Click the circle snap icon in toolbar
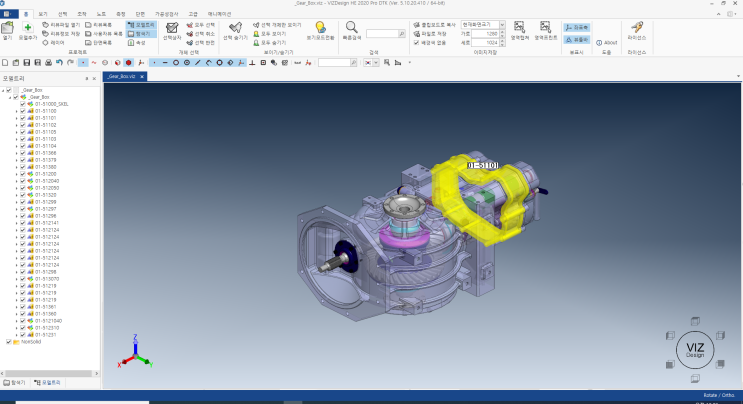This screenshot has width=743, height=404. tap(176, 63)
